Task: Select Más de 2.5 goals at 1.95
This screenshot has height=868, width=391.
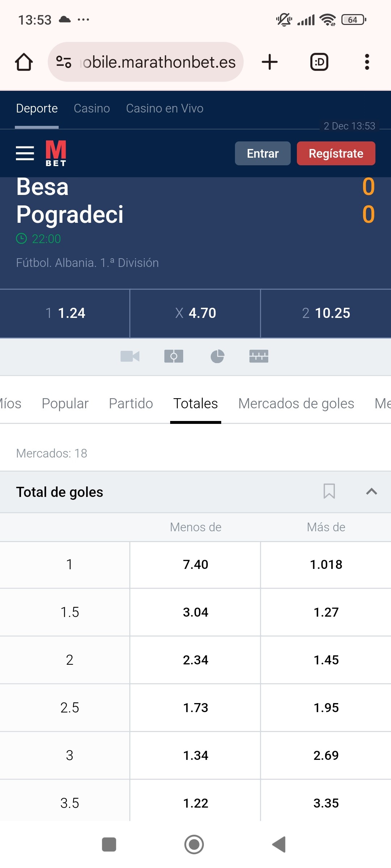Action: (326, 708)
